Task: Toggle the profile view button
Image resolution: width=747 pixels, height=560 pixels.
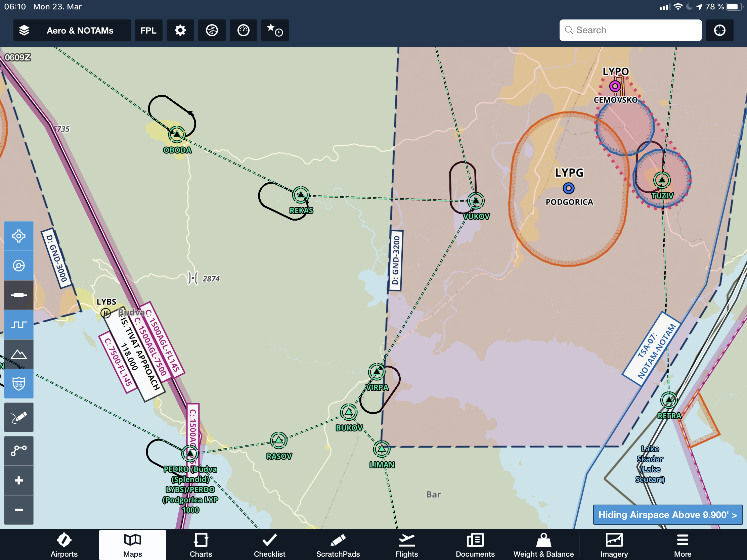Action: 18,325
